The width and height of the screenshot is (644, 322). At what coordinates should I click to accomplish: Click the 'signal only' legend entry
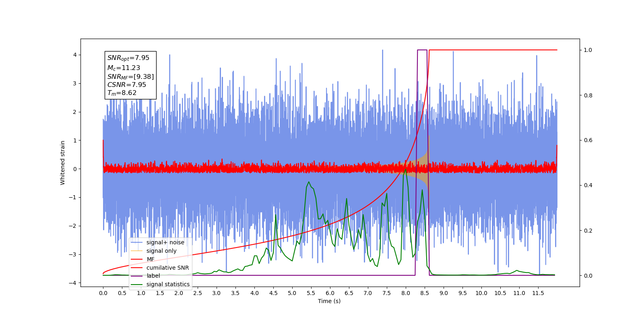coord(154,251)
